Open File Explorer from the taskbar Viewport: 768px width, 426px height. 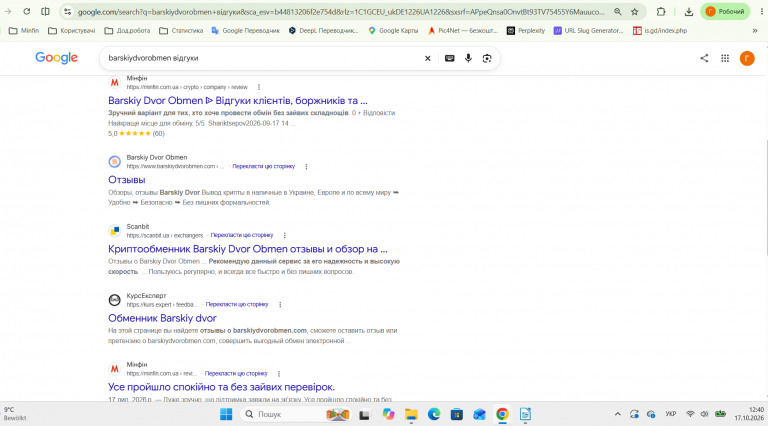click(x=411, y=414)
